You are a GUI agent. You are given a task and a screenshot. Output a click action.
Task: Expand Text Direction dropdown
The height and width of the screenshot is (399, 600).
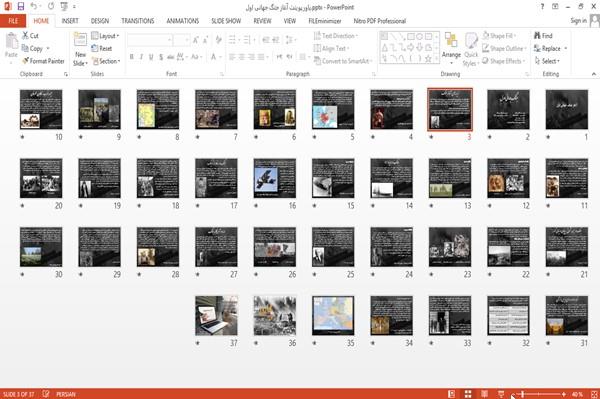[x=336, y=36]
